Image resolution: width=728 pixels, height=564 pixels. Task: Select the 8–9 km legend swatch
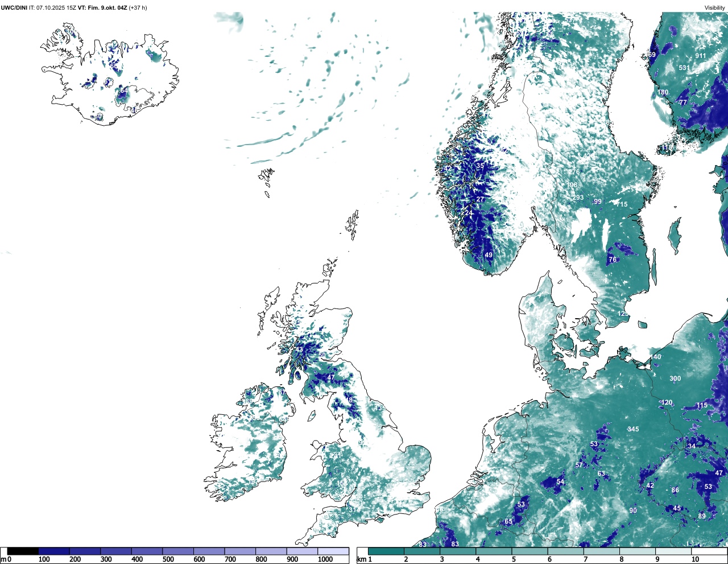tap(637, 551)
